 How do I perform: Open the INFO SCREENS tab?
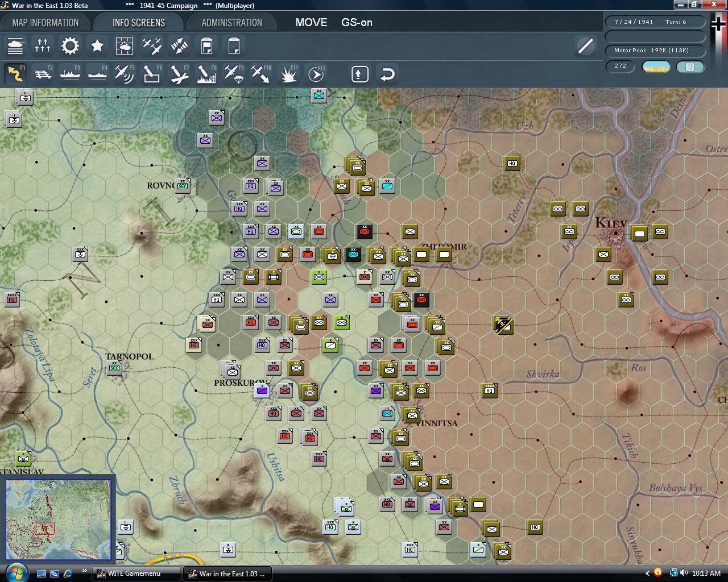click(138, 23)
